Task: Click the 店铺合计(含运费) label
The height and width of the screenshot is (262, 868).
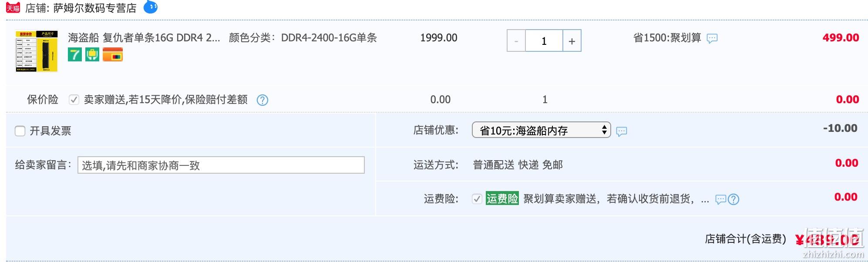Action: [x=746, y=238]
